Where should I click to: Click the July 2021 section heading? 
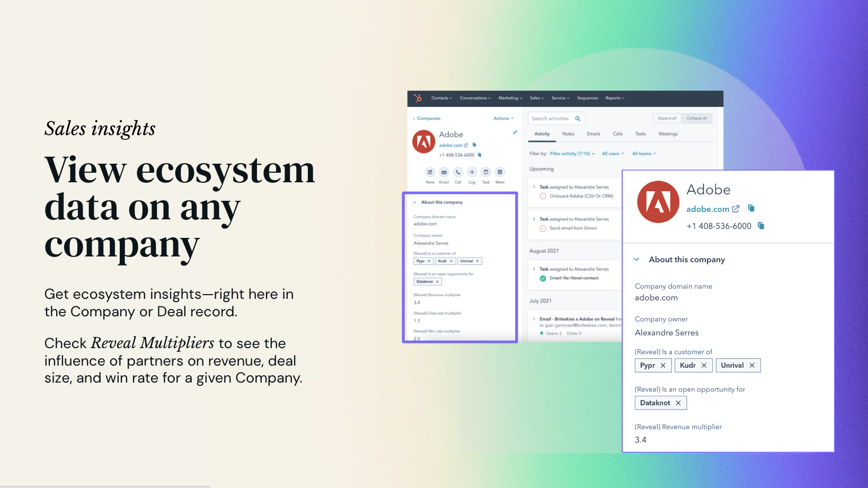coord(541,301)
